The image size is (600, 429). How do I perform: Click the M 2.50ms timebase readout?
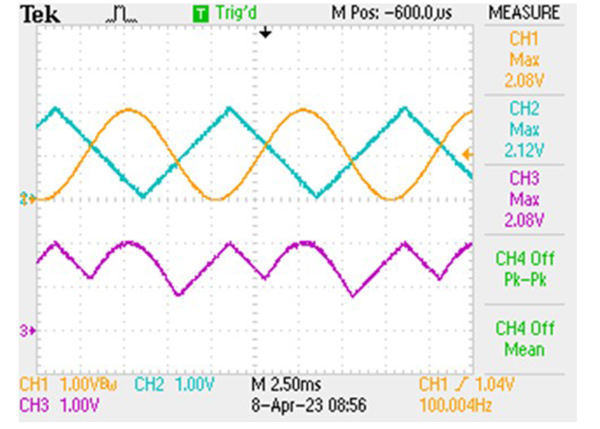(x=286, y=384)
